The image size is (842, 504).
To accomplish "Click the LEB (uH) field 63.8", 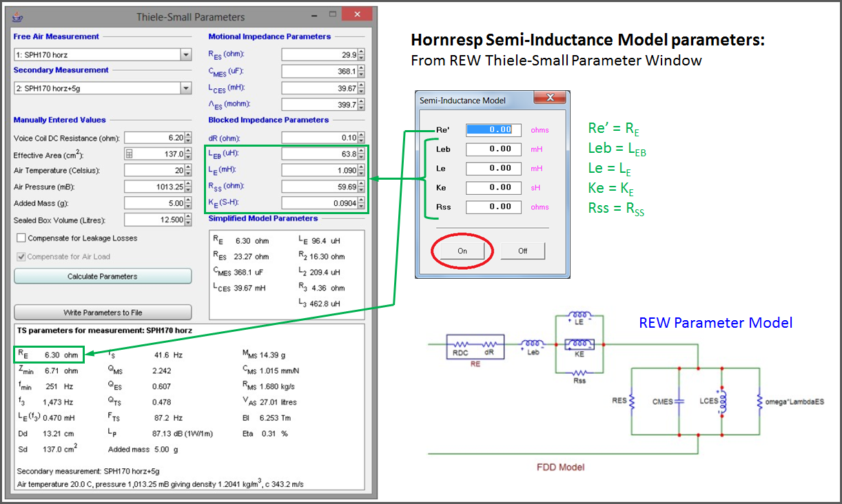I will pos(320,154).
